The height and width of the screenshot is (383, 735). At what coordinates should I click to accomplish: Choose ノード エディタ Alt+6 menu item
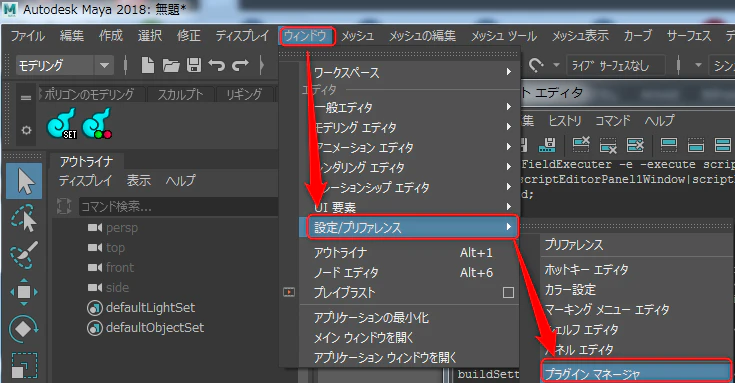click(409, 272)
